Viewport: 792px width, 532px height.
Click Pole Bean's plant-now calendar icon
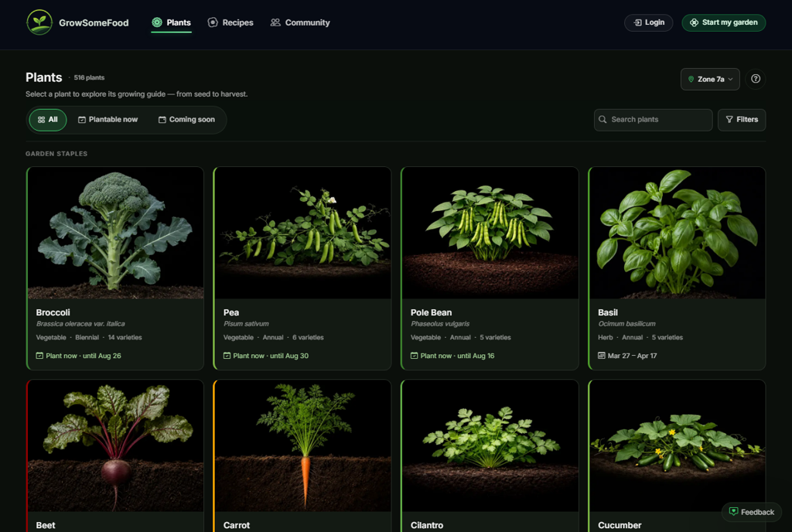coord(415,356)
